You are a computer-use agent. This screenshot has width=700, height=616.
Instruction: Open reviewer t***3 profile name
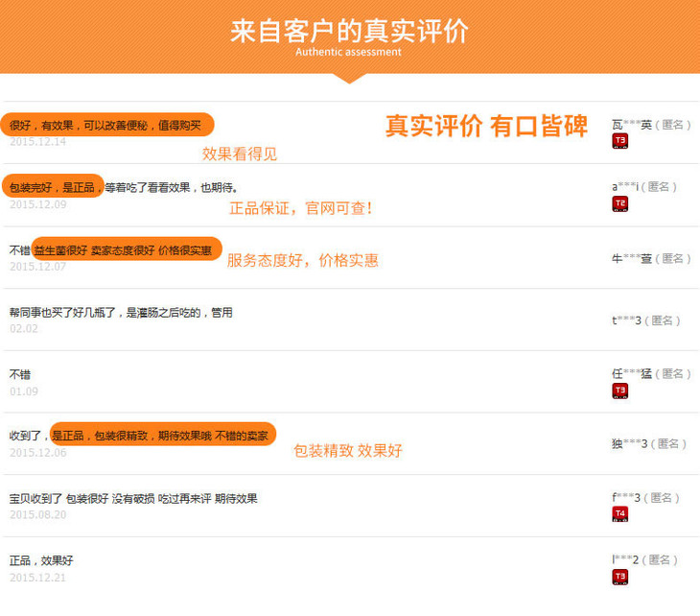tap(626, 320)
